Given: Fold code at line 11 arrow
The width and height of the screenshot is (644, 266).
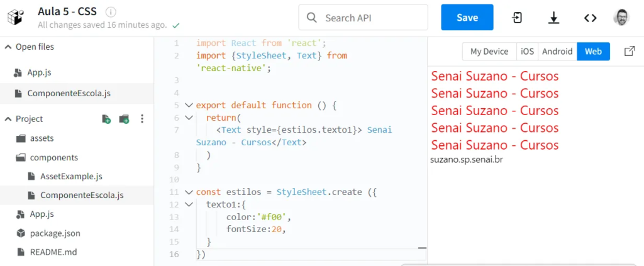Looking at the screenshot, I should [189, 192].
